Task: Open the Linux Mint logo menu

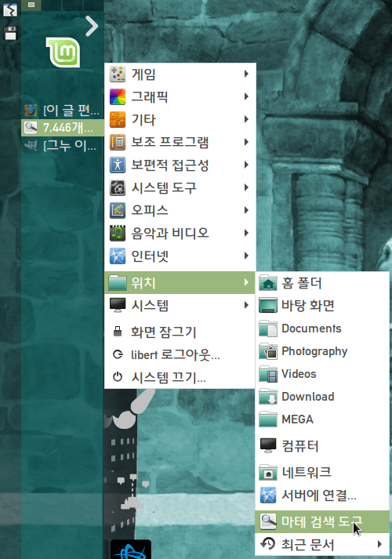Action: [63, 52]
